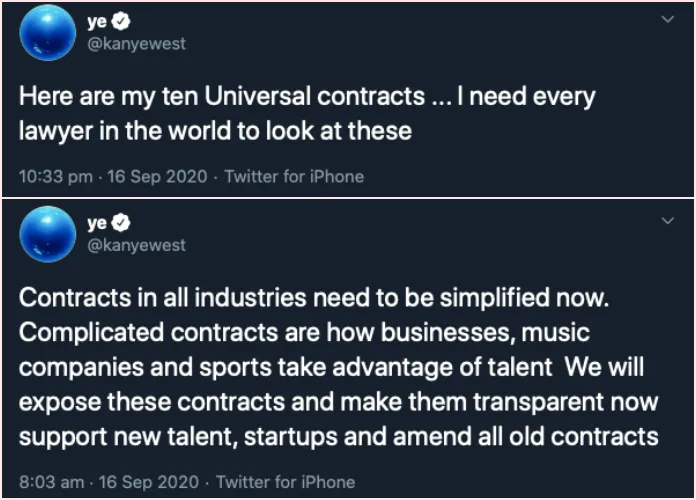The height and width of the screenshot is (500, 696).
Task: Click the 'ye' display name in the bottom tweet
Action: [99, 223]
